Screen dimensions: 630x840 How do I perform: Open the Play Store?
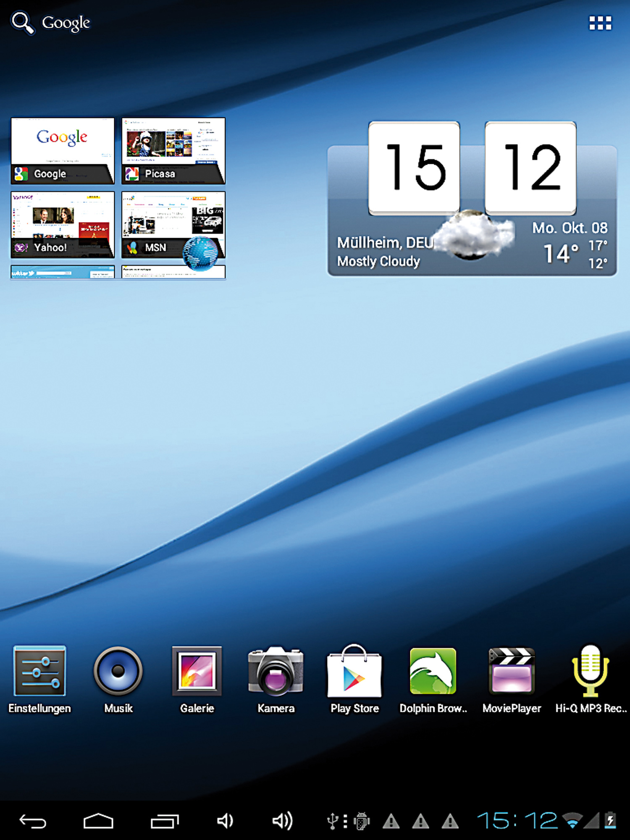(354, 672)
